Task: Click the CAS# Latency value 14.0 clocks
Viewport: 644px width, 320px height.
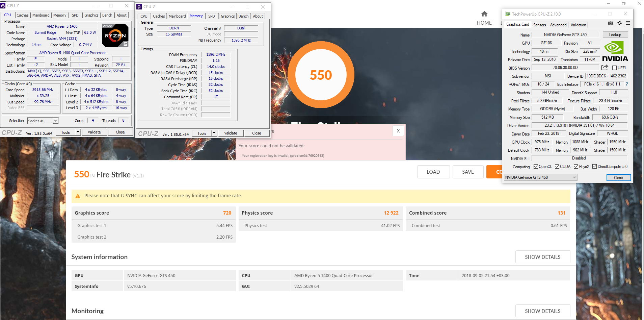Action: (x=216, y=67)
